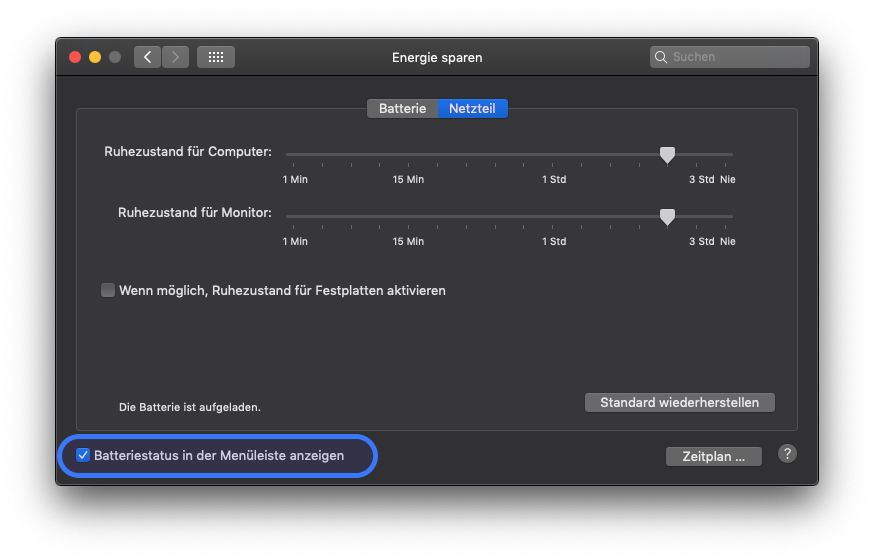Click the Ruhezustand für Computer slider handle
Viewport: 874px width, 559px height.
click(667, 154)
